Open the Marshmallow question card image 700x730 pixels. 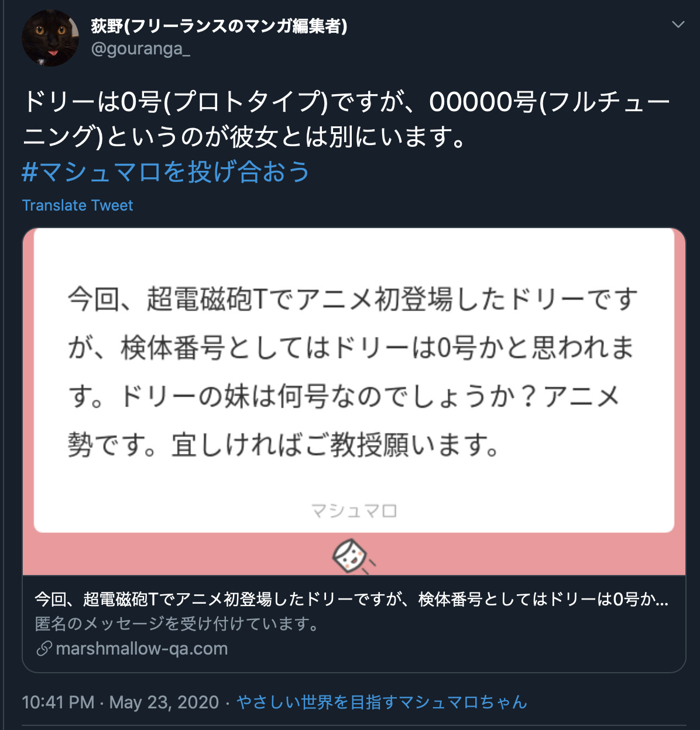click(354, 402)
